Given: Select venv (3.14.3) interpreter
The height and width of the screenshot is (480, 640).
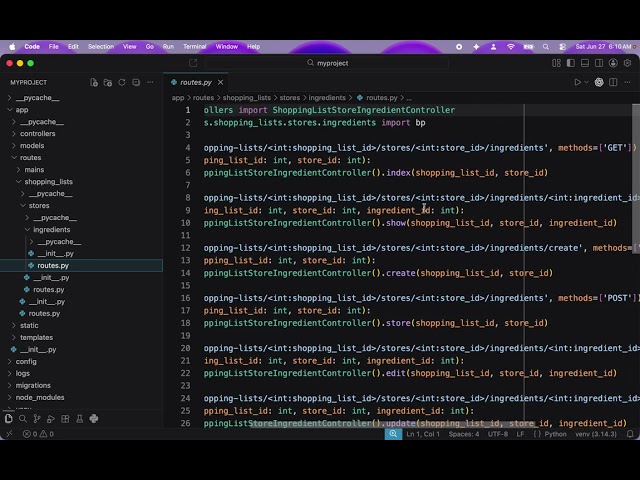Looking at the screenshot, I should (x=596, y=434).
